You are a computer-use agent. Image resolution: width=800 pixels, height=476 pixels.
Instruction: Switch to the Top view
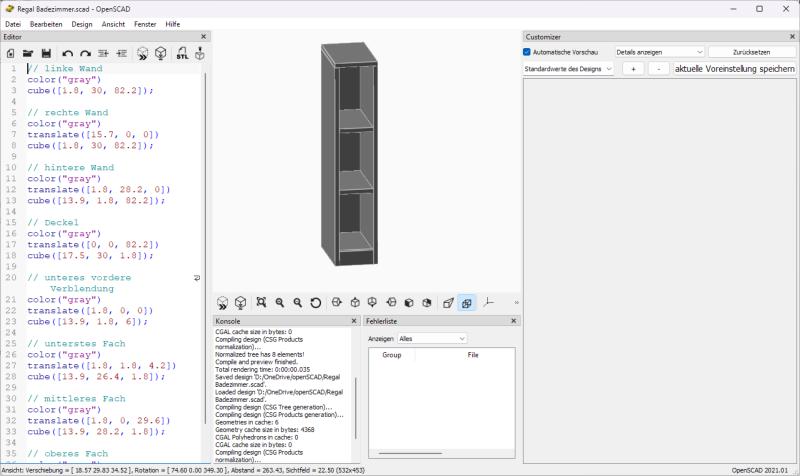(x=355, y=303)
